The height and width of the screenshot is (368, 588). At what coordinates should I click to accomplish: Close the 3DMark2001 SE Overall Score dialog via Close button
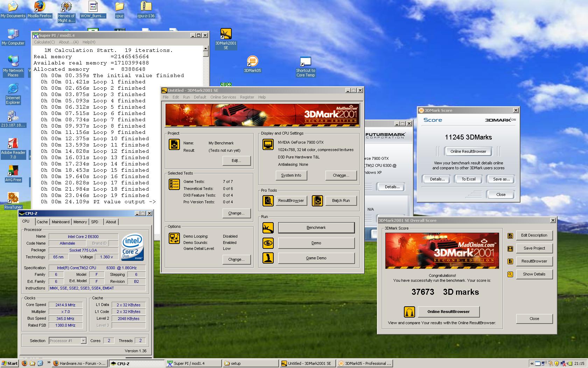coord(534,319)
